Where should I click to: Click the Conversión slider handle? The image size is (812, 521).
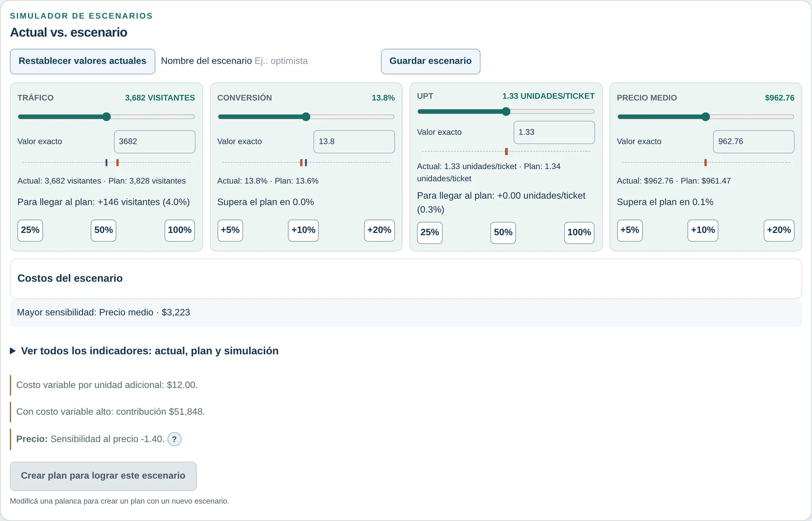pyautogui.click(x=306, y=117)
